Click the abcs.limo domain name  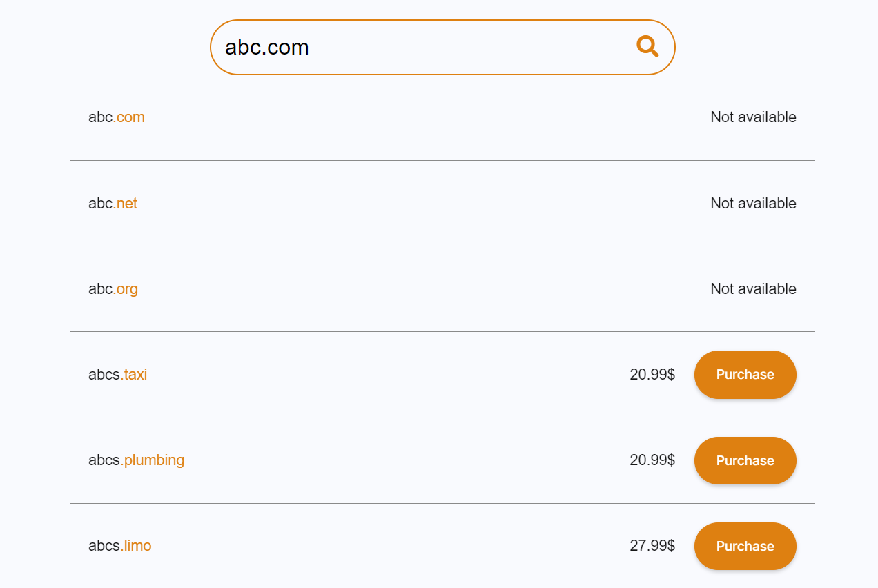pyautogui.click(x=119, y=546)
